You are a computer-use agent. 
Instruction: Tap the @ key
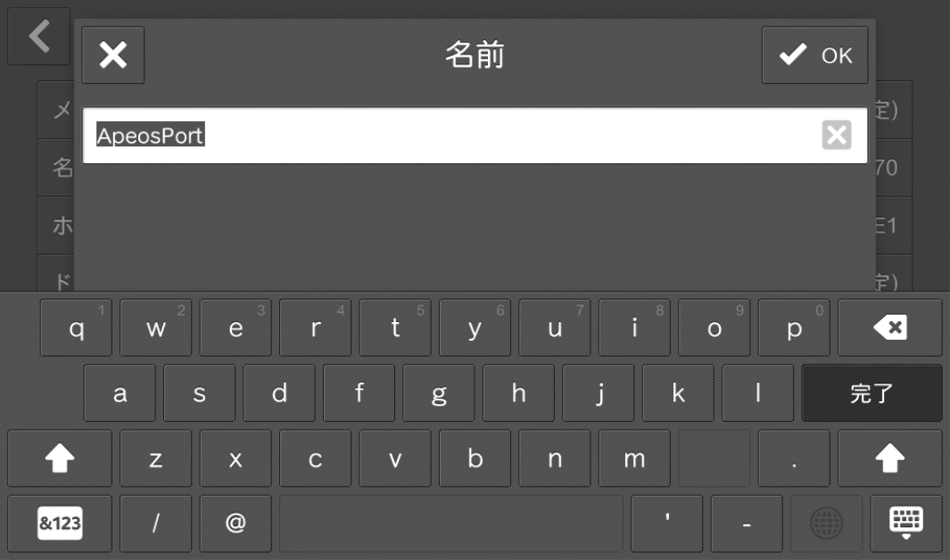coord(235,523)
